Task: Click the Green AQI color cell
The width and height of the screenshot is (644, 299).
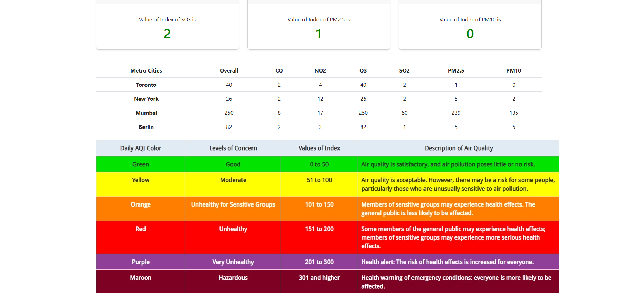Action: (x=141, y=164)
